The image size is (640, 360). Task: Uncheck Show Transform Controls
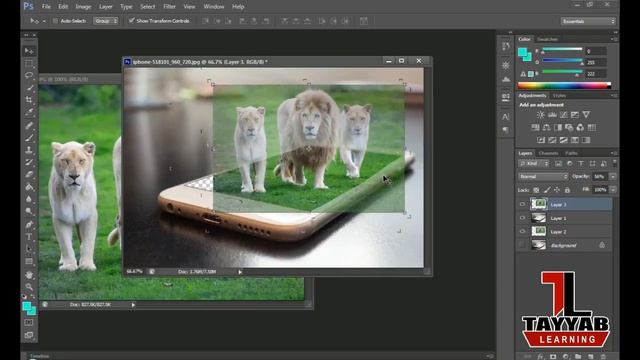pos(131,20)
